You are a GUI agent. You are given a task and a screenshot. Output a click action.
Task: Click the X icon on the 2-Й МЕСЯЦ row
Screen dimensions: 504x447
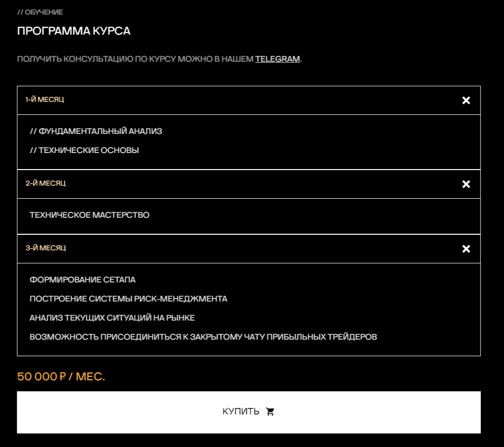[466, 184]
